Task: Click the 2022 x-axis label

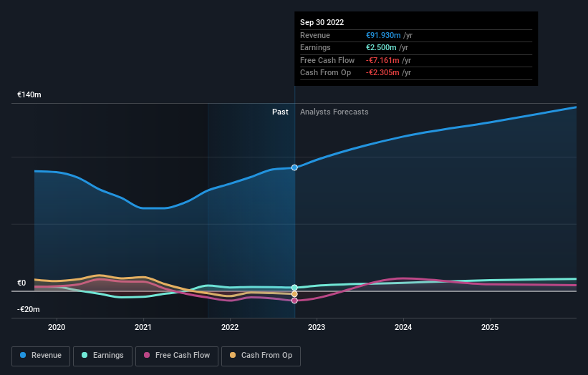Action: point(230,328)
